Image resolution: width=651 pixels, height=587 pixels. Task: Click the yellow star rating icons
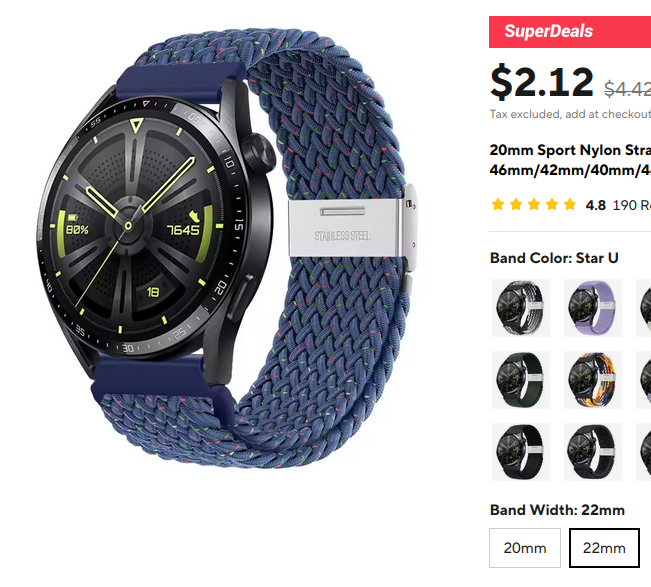tap(534, 204)
